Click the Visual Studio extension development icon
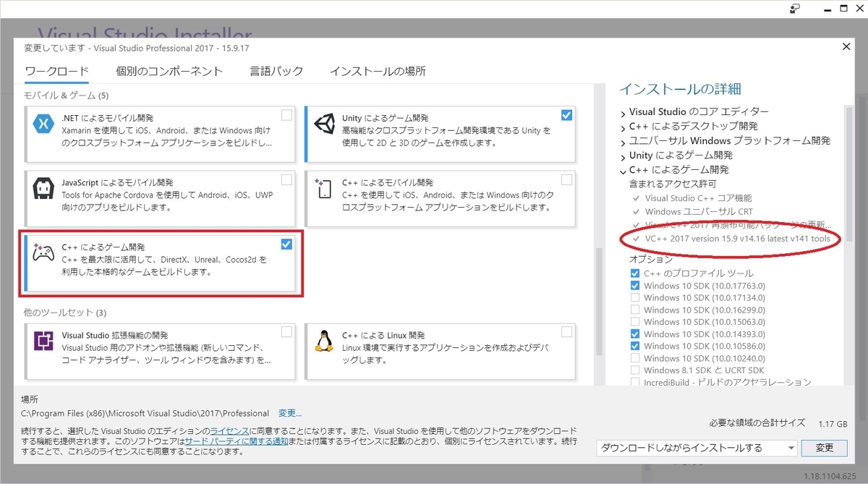This screenshot has width=868, height=484. pos(44,341)
